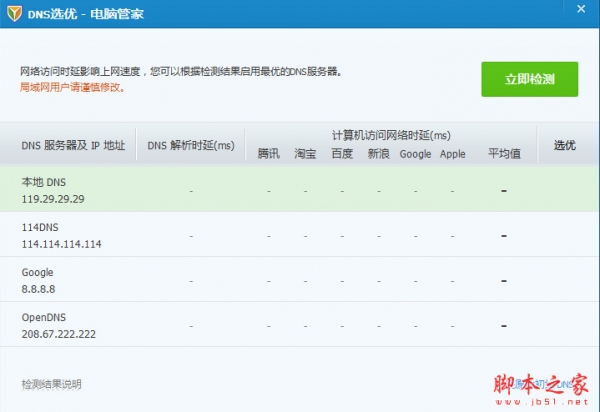Viewport: 600px width, 412px height.
Task: Click the 新浪 column header
Action: 378,154
